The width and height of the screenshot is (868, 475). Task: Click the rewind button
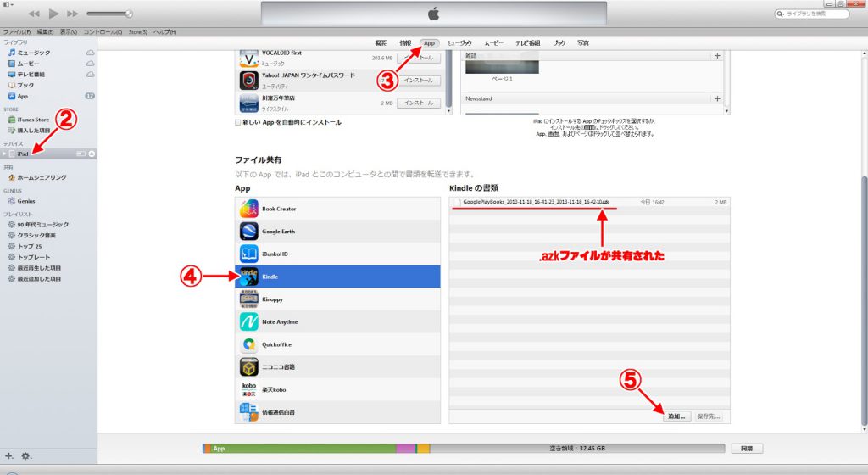pos(34,14)
